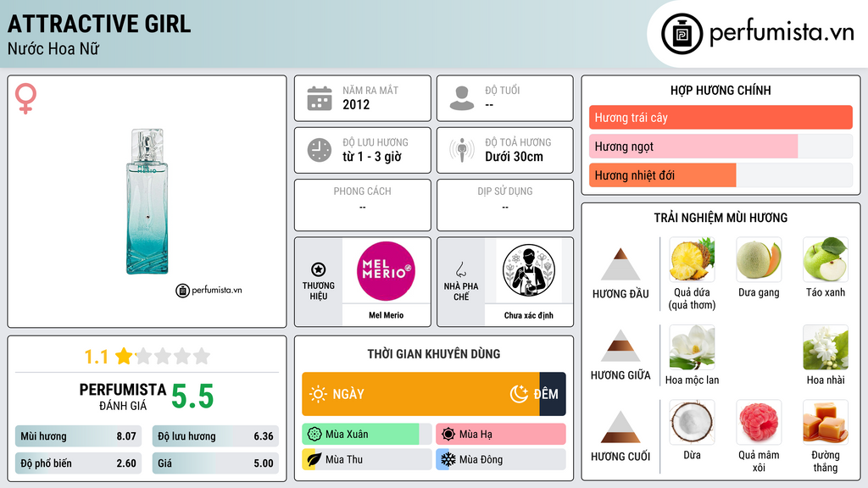The height and width of the screenshot is (488, 868).
Task: Click the Độ lưu hương 6.36 score bar
Action: (x=215, y=436)
